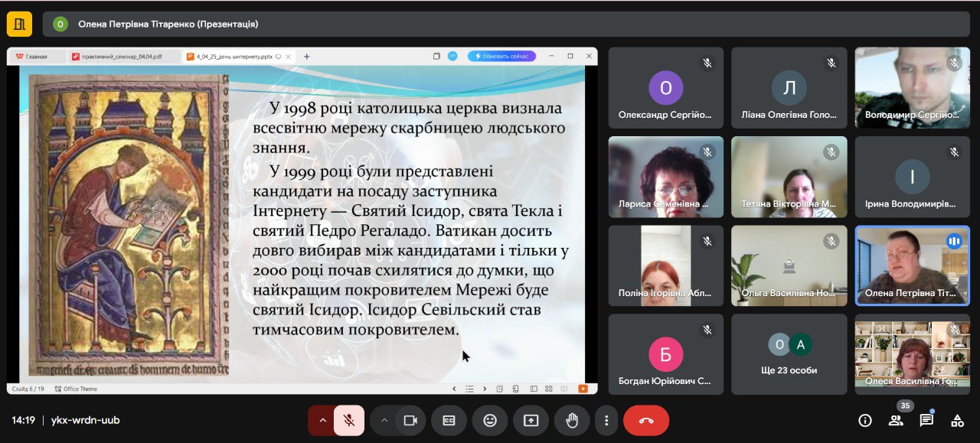Open meeting details info icon
This screenshot has height=443, width=980.
click(x=865, y=420)
